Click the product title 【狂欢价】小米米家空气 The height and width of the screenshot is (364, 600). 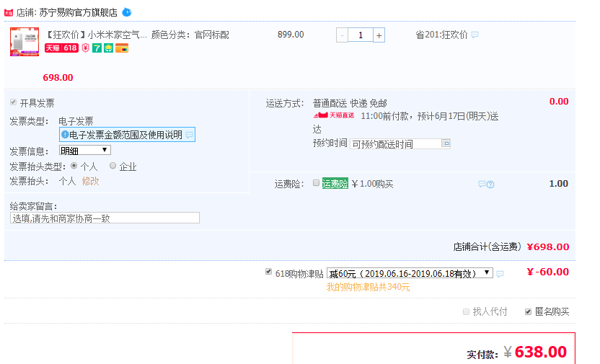coord(96,35)
